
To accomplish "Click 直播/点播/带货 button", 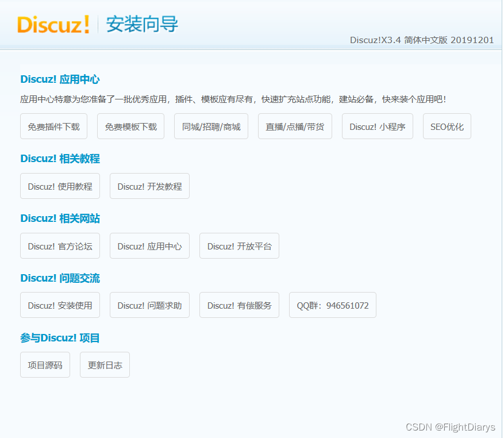I will 295,126.
